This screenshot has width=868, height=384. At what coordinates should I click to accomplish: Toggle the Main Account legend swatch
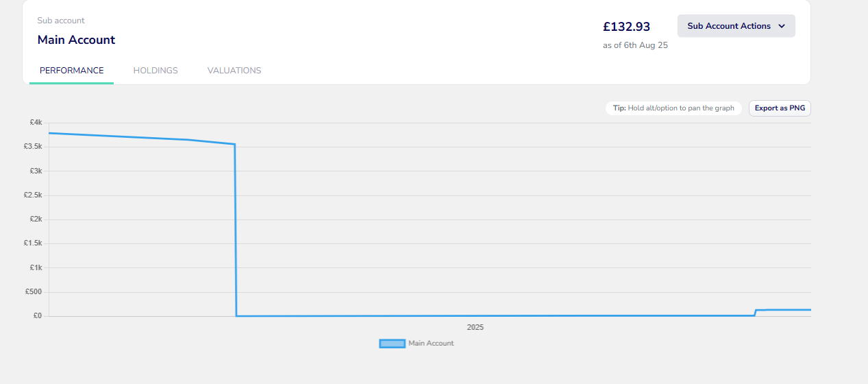[x=392, y=344]
